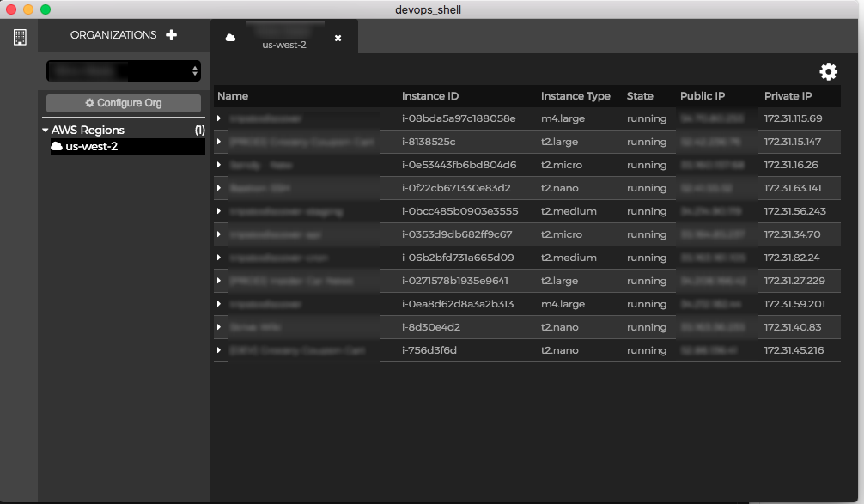864x504 pixels.
Task: Collapse the AWS Regions tree section
Action: pyautogui.click(x=46, y=130)
